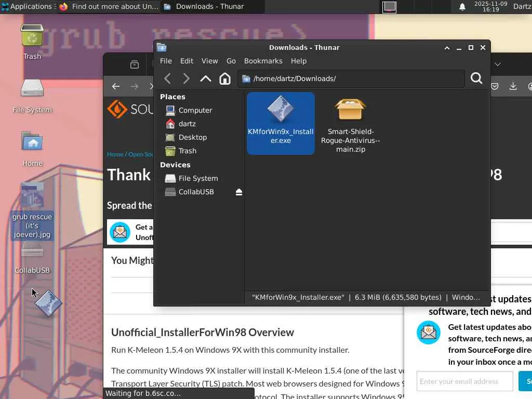Open the notification bell in panel
Viewport: 532px width, 399px height.
pyautogui.click(x=462, y=7)
